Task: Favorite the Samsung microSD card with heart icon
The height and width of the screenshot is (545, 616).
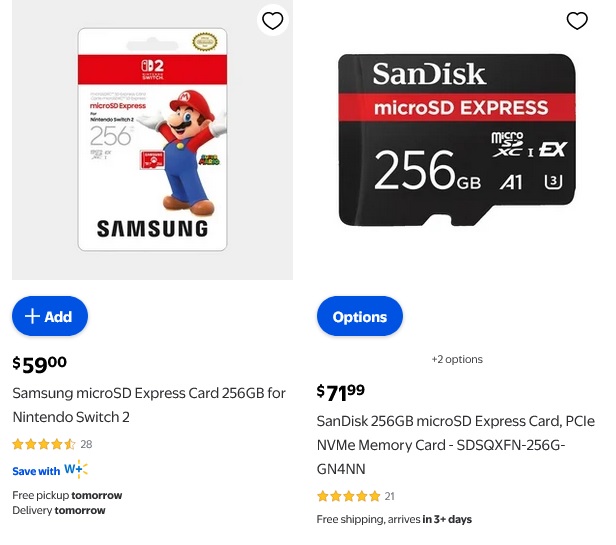Action: point(272,21)
